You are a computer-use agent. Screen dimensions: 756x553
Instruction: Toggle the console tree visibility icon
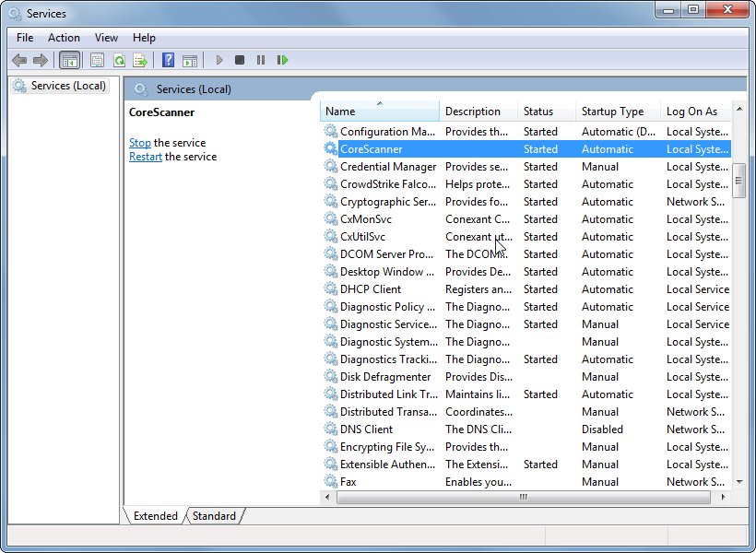coord(70,60)
